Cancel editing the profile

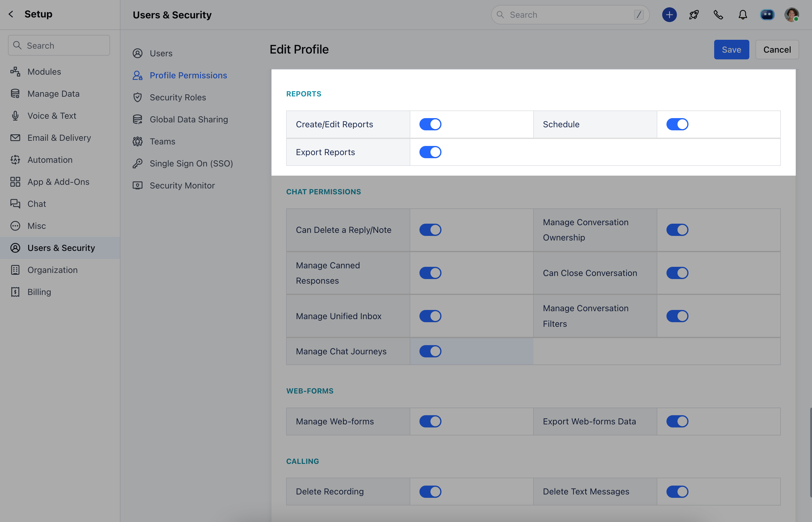[x=777, y=50]
